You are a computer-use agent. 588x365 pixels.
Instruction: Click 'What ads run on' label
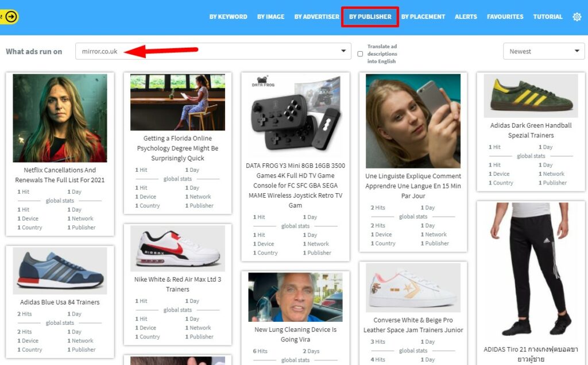(x=34, y=52)
